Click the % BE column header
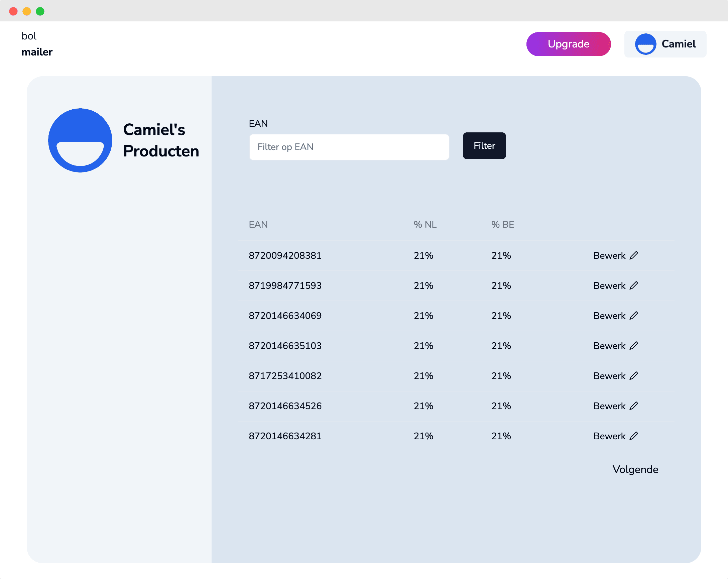This screenshot has width=728, height=579. [x=502, y=225]
